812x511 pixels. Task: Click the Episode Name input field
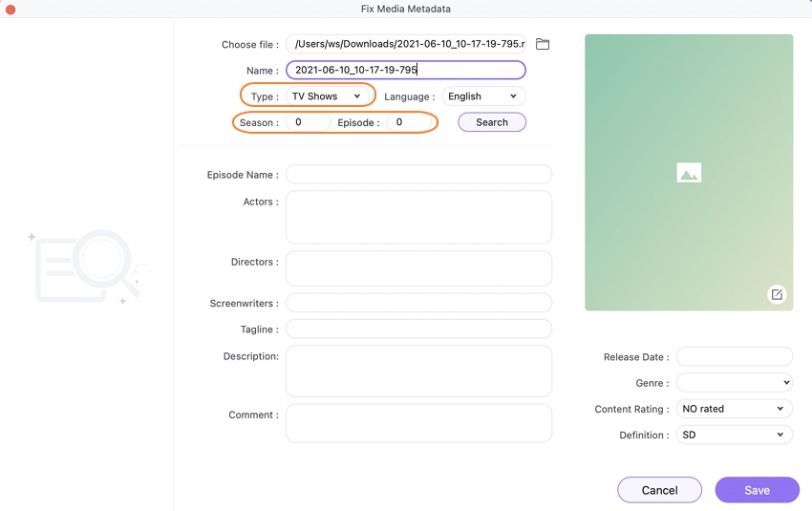point(418,175)
